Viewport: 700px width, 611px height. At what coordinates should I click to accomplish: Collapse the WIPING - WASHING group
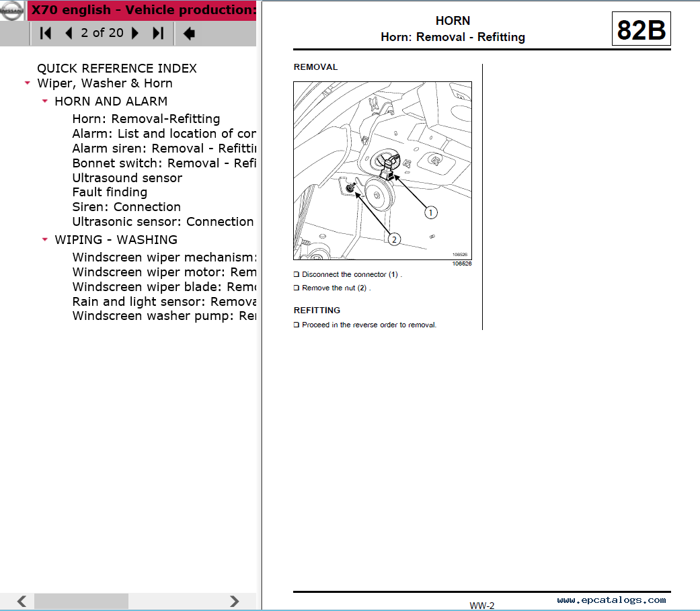45,240
